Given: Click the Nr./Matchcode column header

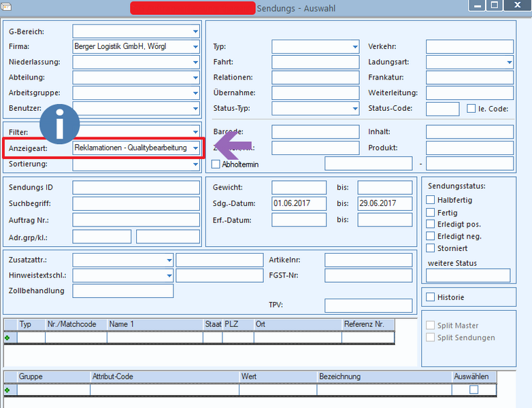Looking at the screenshot, I should pyautogui.click(x=76, y=324).
